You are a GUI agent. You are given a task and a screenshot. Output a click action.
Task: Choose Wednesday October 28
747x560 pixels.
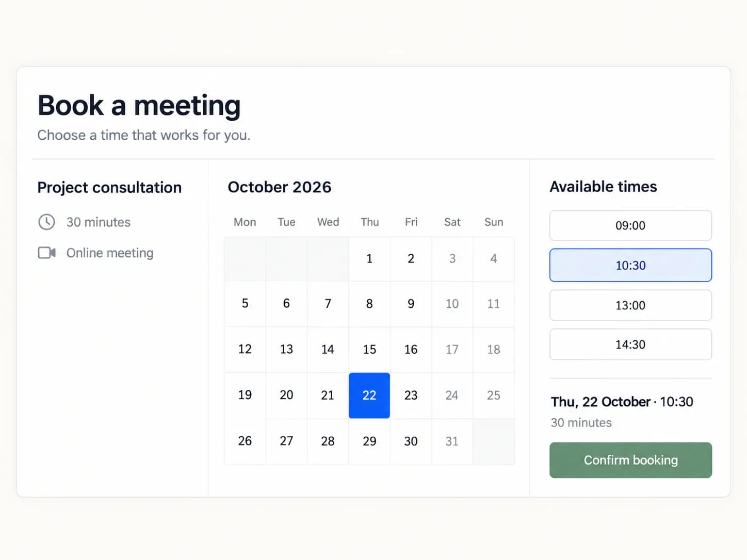click(328, 441)
